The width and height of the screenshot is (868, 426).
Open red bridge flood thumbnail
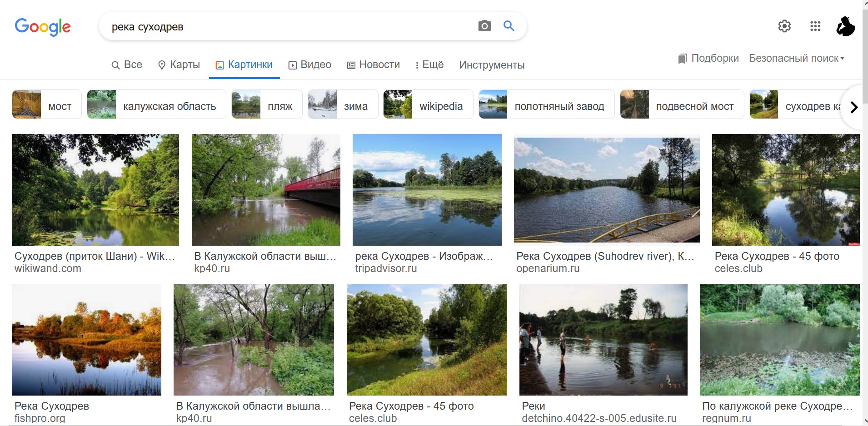tap(266, 190)
